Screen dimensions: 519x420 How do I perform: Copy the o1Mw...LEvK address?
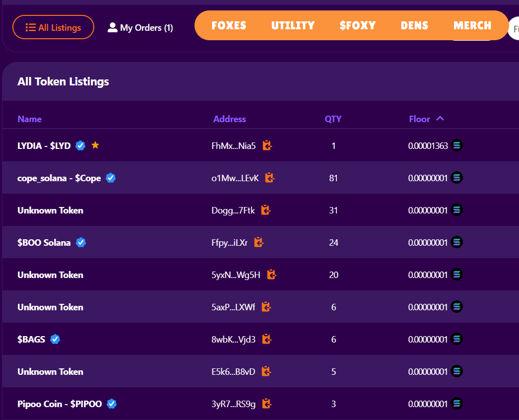click(x=270, y=178)
